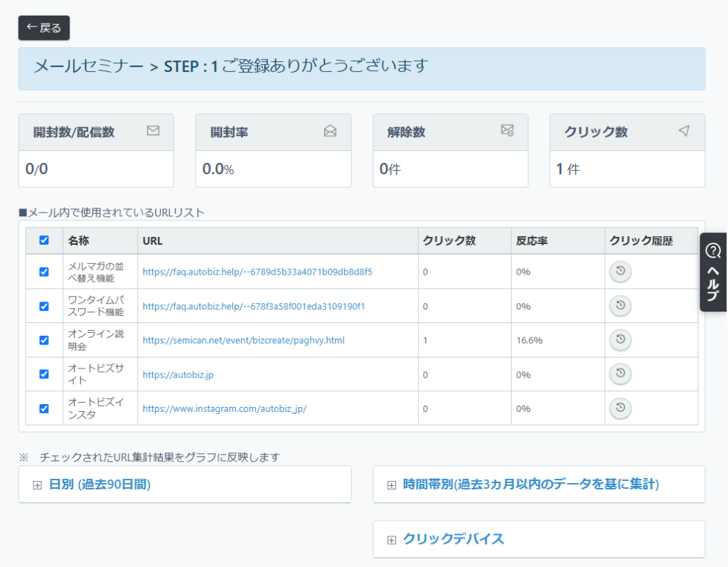Click メール内で使用されているURLリスト heading
Image resolution: width=728 pixels, height=567 pixels.
tap(112, 213)
